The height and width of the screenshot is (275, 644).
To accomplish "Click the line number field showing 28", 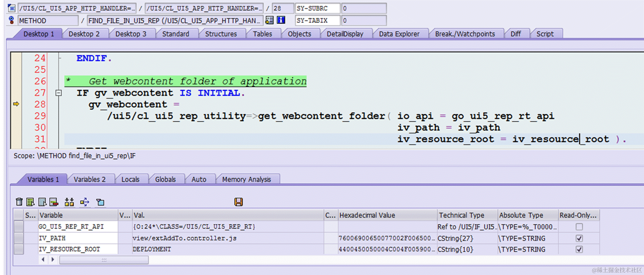I will (283, 8).
